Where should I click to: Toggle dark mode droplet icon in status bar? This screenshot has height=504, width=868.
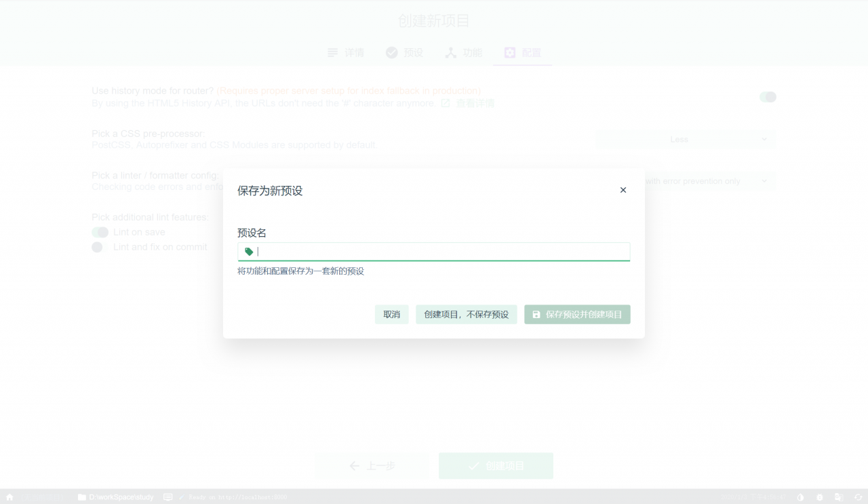(800, 497)
